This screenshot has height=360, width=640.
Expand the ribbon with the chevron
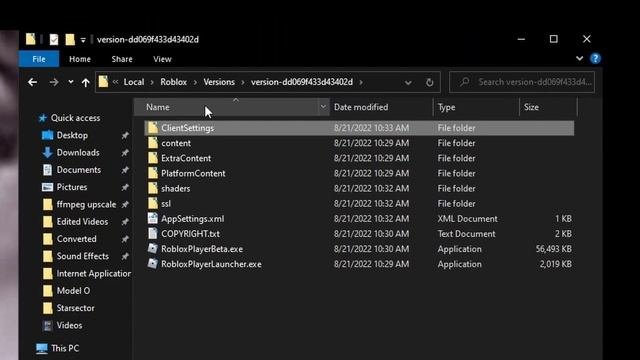[x=579, y=58]
